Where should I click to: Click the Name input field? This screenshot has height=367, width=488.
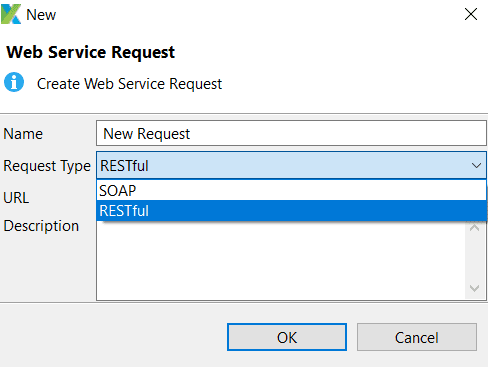[291, 133]
